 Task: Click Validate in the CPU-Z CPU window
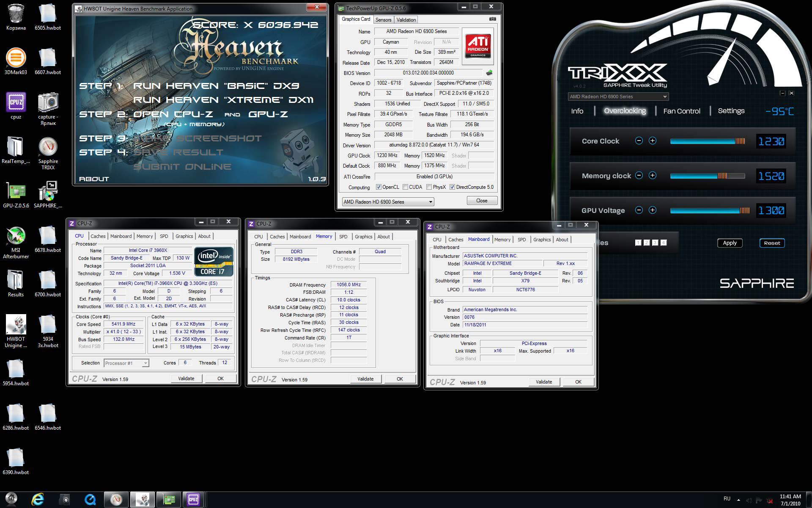[x=186, y=378]
